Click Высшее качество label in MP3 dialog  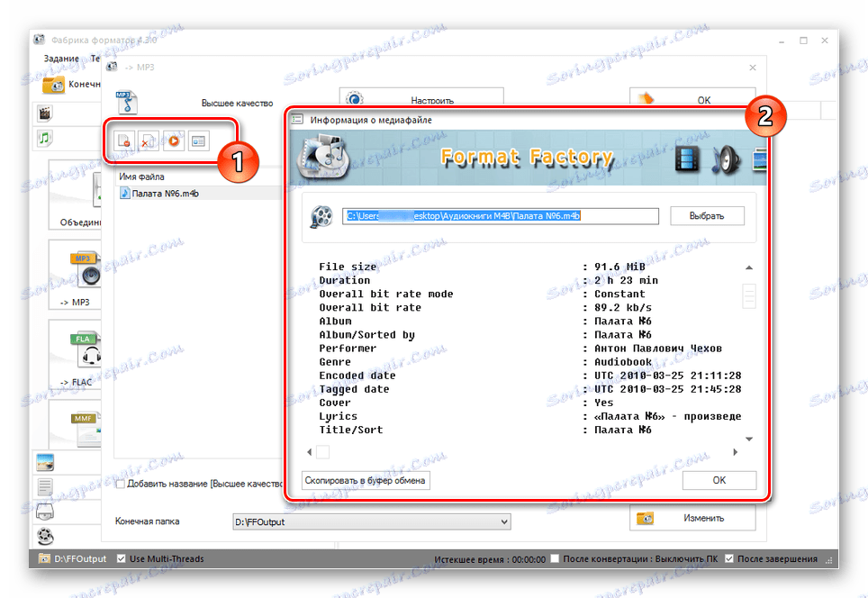(237, 103)
